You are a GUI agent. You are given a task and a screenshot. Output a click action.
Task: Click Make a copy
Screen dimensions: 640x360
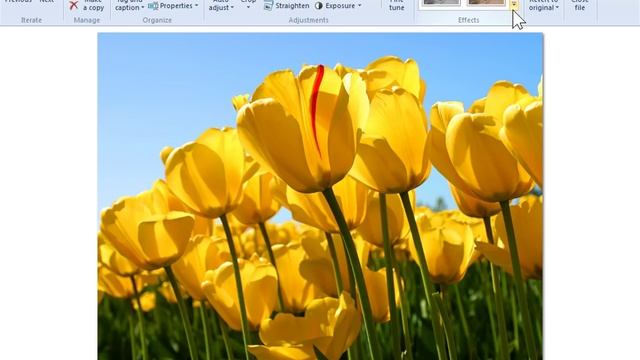[x=93, y=6]
